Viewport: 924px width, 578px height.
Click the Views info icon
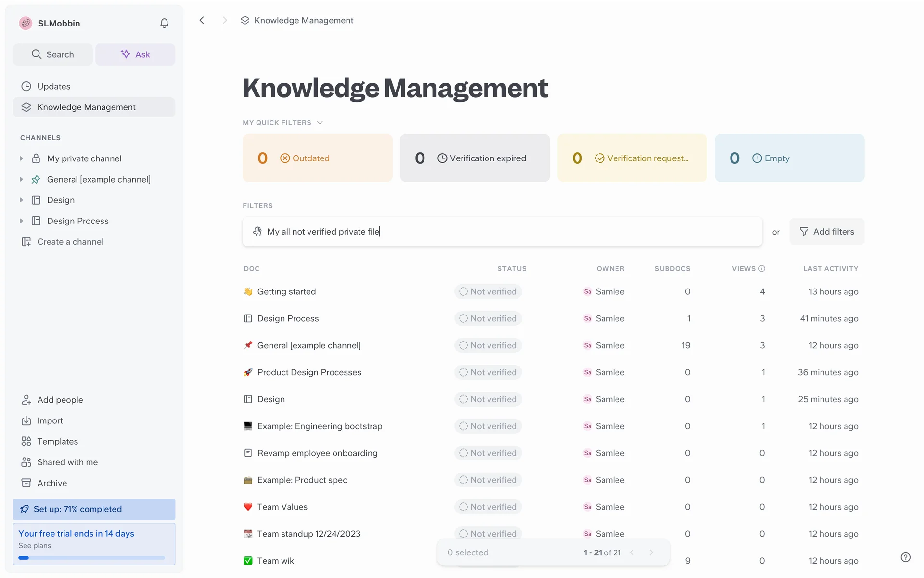pyautogui.click(x=762, y=269)
